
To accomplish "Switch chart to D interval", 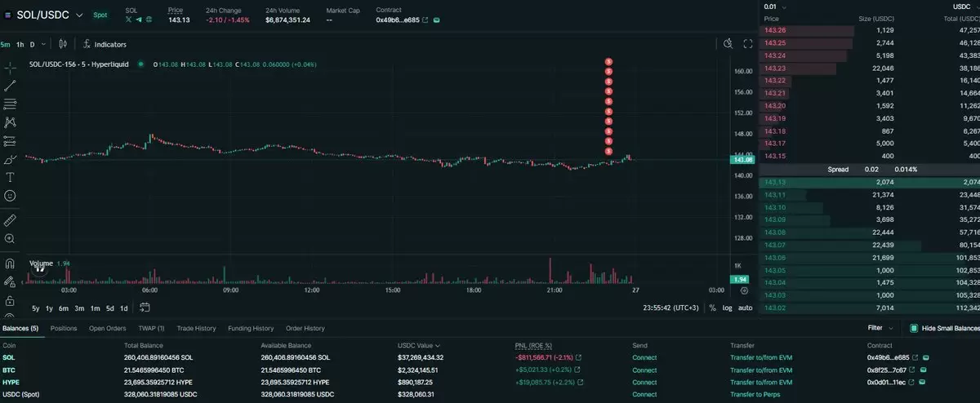I will click(33, 44).
